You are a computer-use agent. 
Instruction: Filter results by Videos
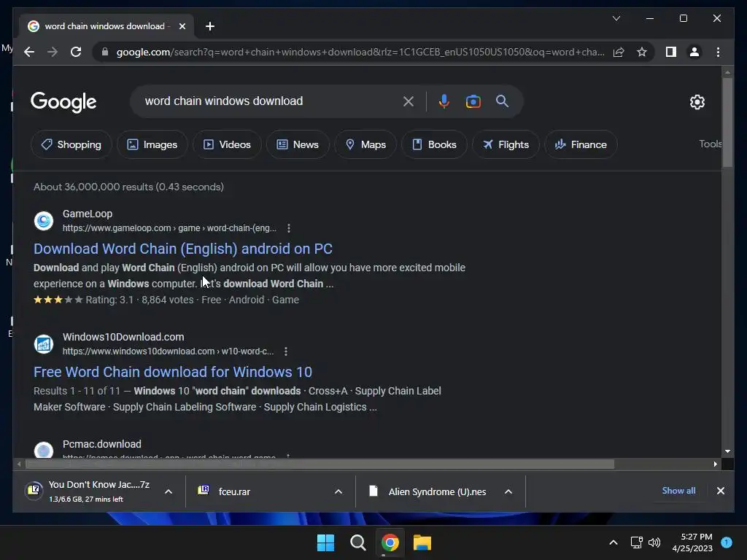tap(228, 144)
